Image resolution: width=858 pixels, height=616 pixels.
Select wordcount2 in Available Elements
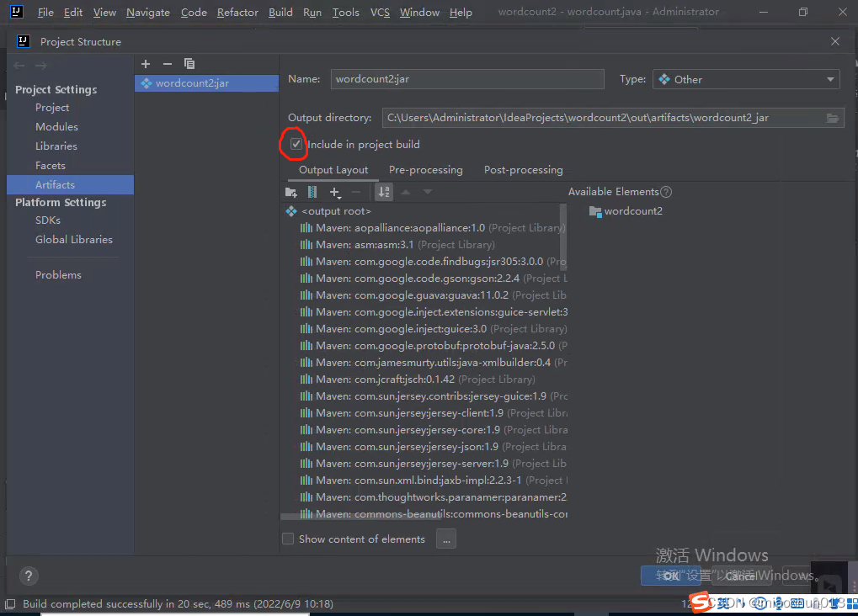[632, 211]
